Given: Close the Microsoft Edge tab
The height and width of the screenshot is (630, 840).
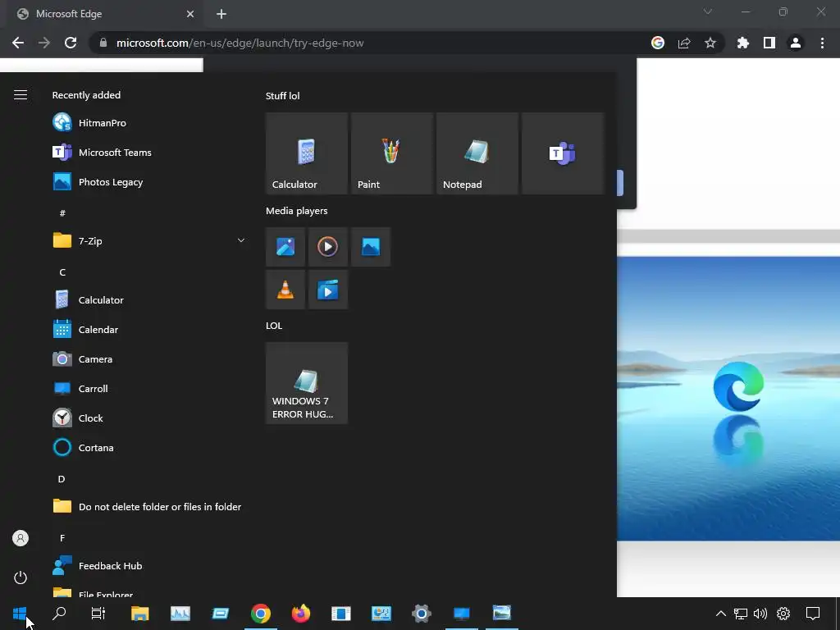Looking at the screenshot, I should tap(190, 14).
